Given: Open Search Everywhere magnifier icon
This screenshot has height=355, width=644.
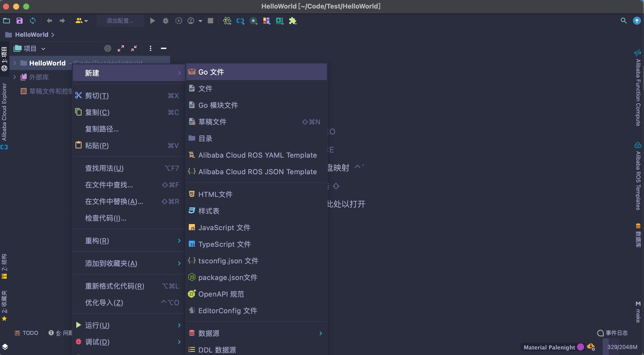Looking at the screenshot, I should [624, 21].
